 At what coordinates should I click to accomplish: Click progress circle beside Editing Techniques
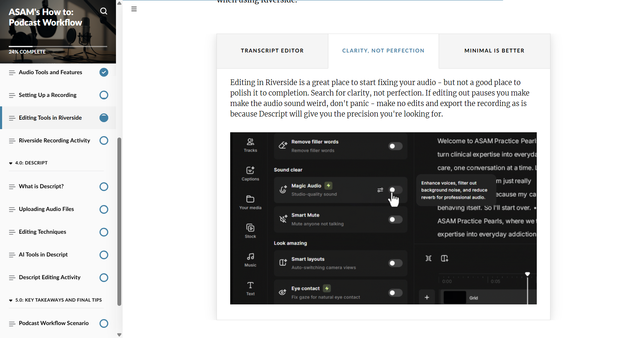click(104, 232)
